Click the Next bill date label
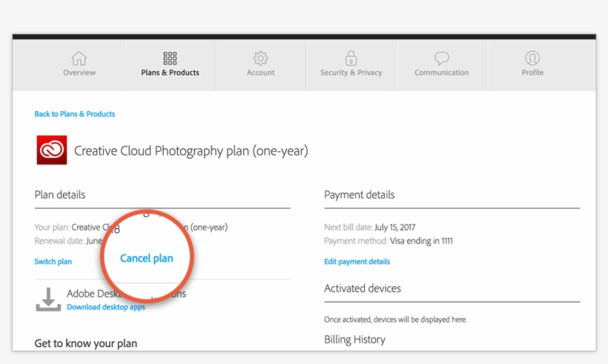Viewport: 608px width, 364px height. pos(348,227)
